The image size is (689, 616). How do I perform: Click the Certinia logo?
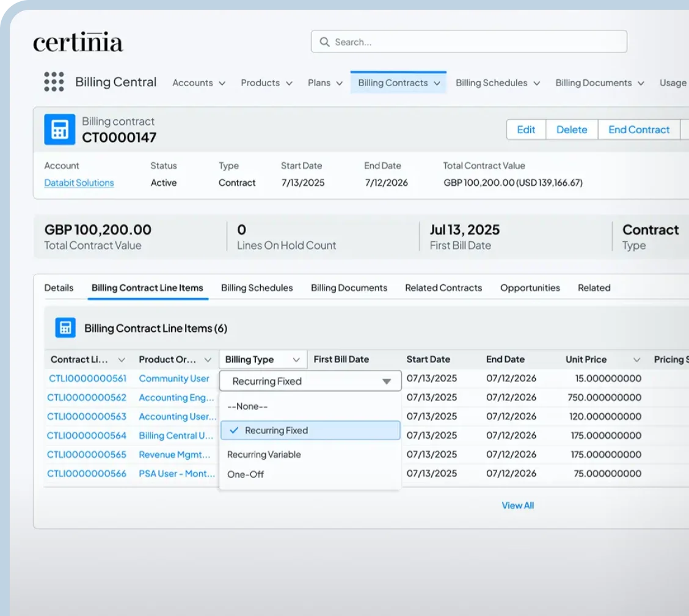click(x=78, y=43)
